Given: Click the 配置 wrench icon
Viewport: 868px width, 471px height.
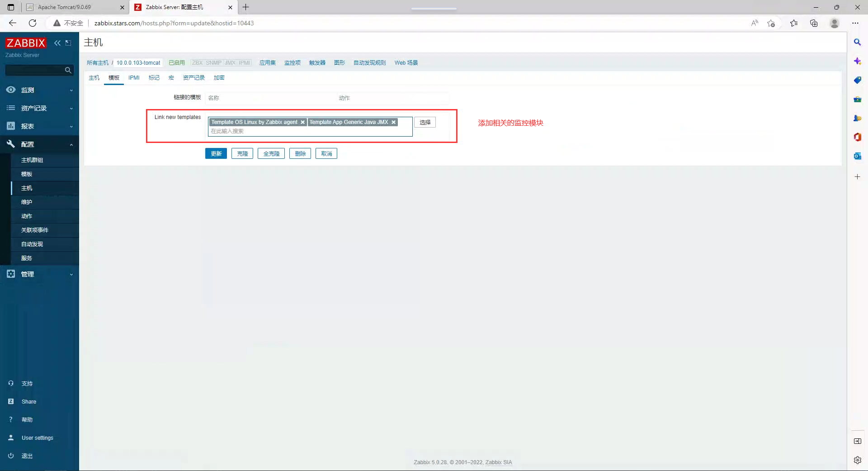Looking at the screenshot, I should pos(11,144).
